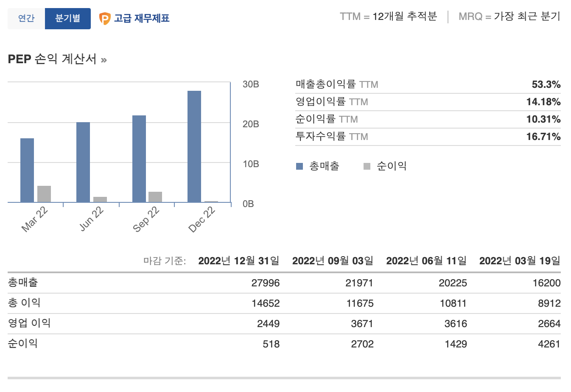Click the 영업 이익 row label
The image size is (571, 392).
(29, 323)
